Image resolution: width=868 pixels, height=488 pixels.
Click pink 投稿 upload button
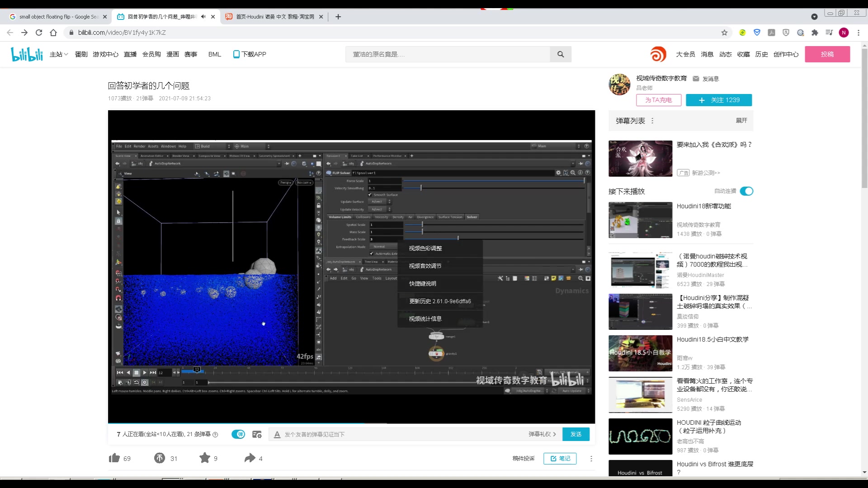point(827,54)
